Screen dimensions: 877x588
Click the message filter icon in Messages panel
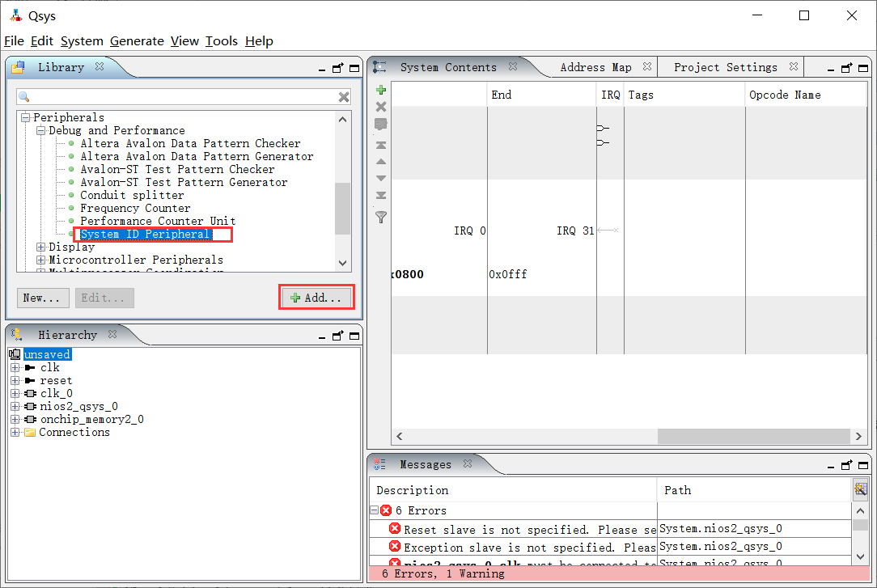(860, 489)
